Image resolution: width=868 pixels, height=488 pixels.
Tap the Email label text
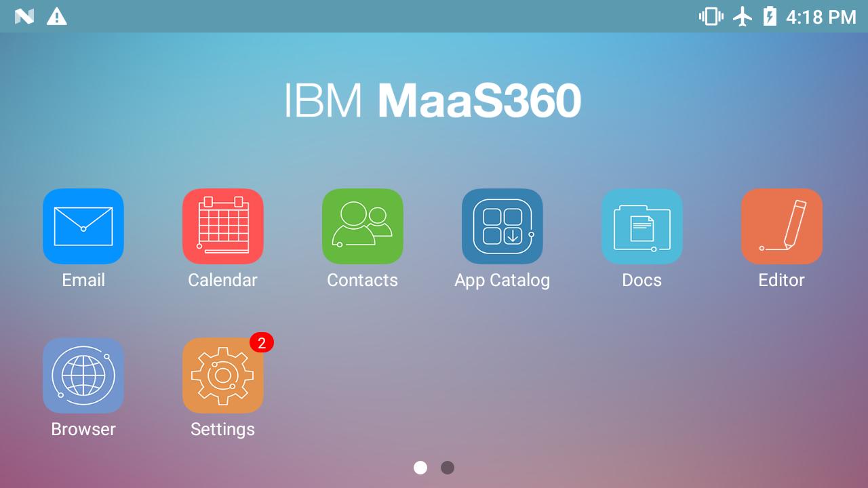pyautogui.click(x=83, y=280)
